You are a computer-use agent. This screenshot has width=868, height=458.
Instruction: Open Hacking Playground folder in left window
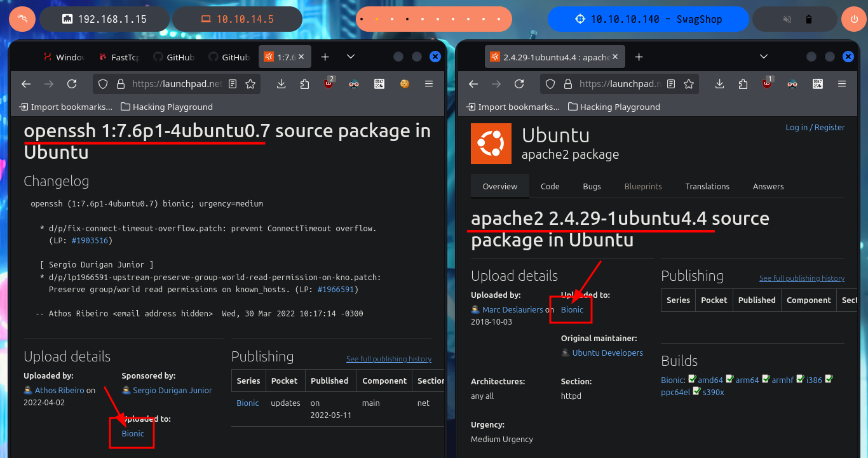point(167,107)
